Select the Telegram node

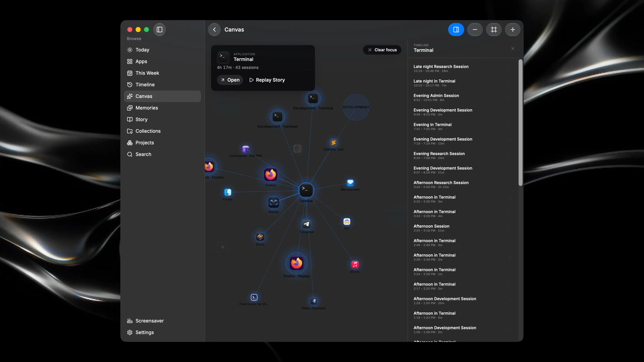tap(306, 224)
